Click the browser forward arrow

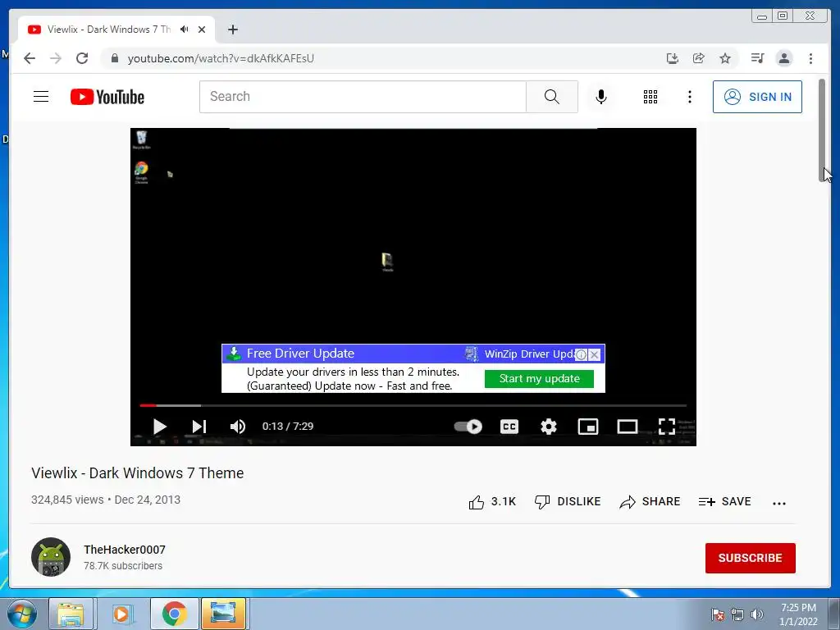tap(56, 58)
